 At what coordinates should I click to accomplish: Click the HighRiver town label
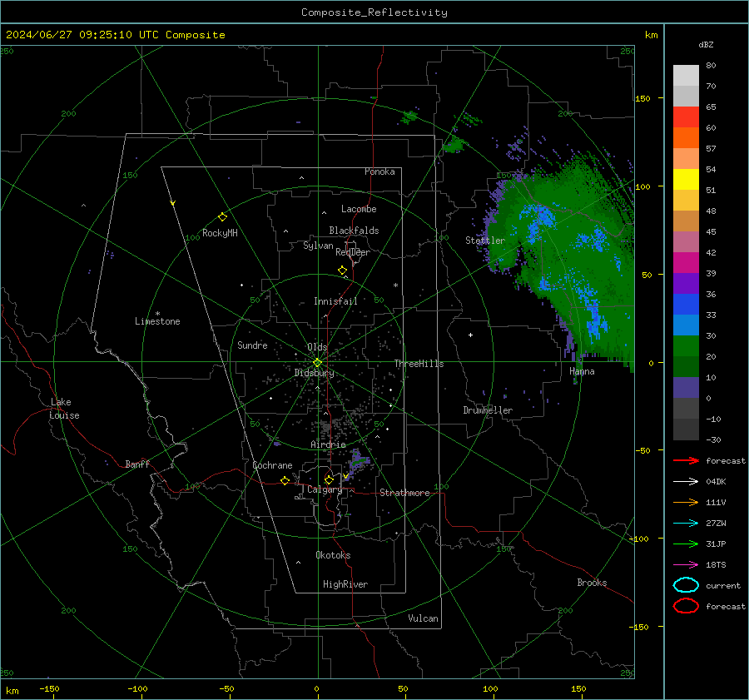(x=345, y=584)
